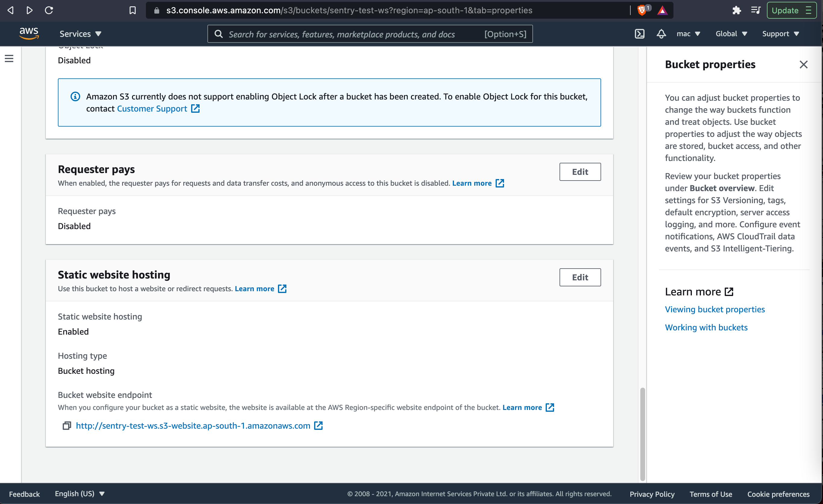
Task: Edit Static website hosting settings
Action: pos(580,277)
